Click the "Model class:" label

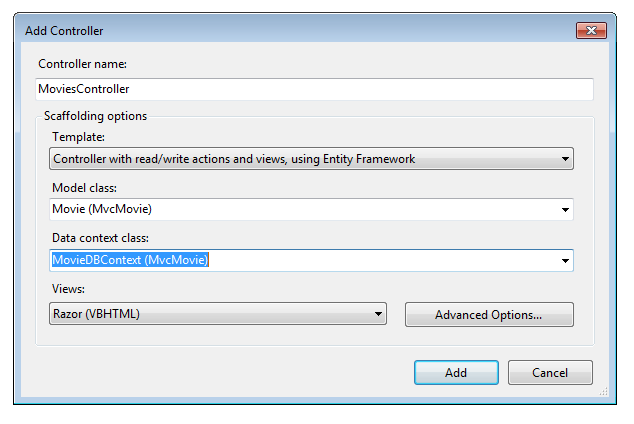pyautogui.click(x=84, y=188)
